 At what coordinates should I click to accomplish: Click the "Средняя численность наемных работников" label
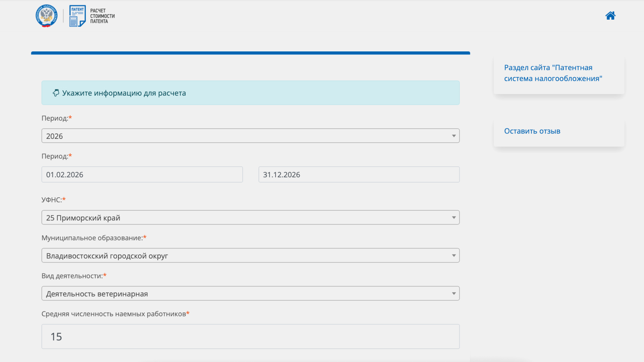click(113, 314)
